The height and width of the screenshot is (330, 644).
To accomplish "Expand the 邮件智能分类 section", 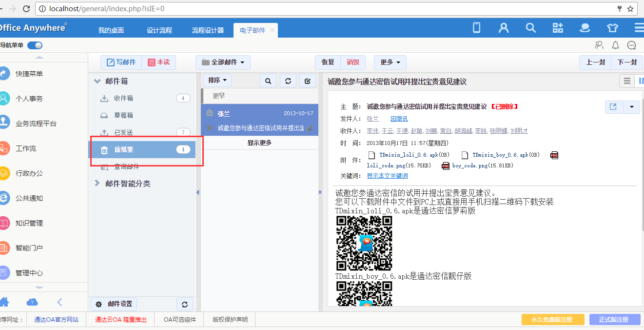I will (x=97, y=184).
